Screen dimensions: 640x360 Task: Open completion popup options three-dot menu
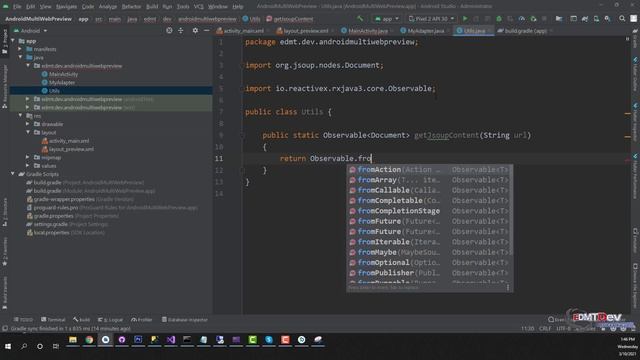(508, 287)
